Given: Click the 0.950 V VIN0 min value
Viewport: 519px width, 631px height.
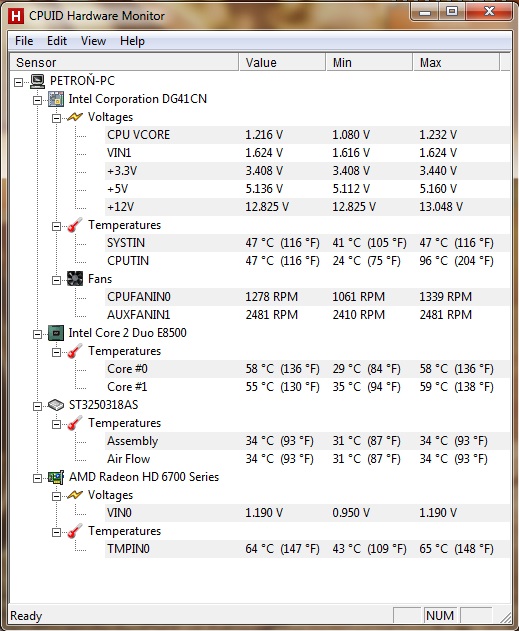Looking at the screenshot, I should (x=351, y=513).
